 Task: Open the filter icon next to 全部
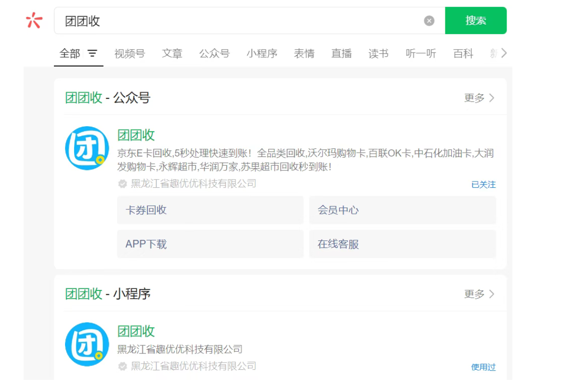92,53
